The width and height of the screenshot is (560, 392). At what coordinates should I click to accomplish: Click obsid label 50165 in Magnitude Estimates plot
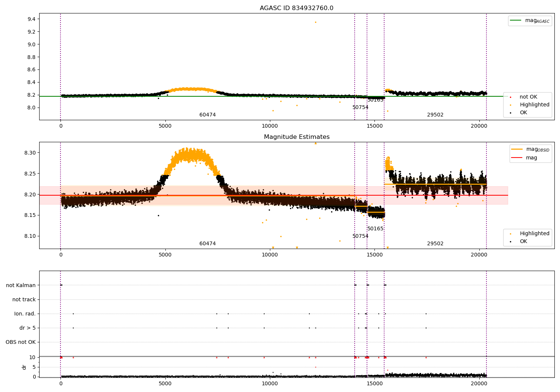point(375,229)
